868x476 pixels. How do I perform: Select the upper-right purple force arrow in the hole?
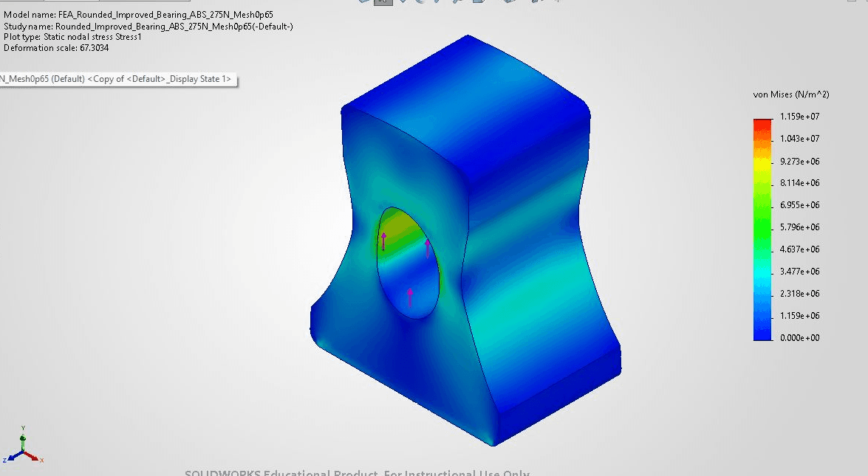pos(427,248)
